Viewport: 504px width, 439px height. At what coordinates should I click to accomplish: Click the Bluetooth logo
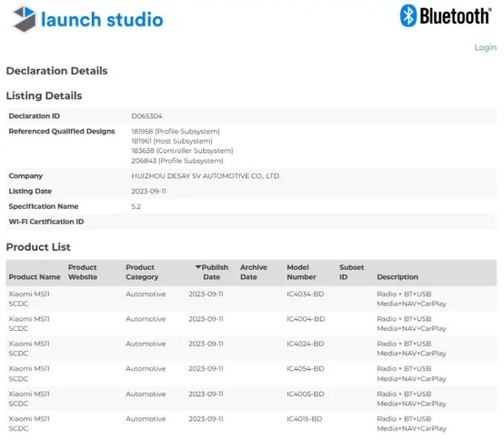click(x=446, y=15)
